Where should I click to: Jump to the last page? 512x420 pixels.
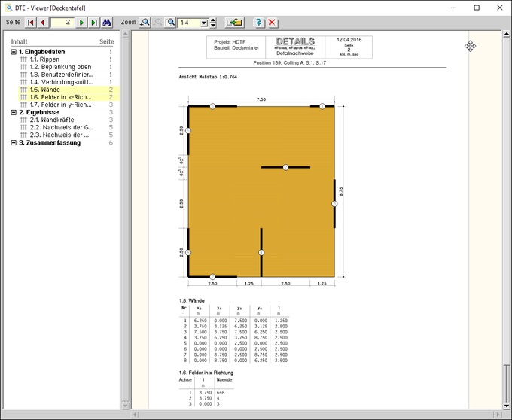[94, 23]
